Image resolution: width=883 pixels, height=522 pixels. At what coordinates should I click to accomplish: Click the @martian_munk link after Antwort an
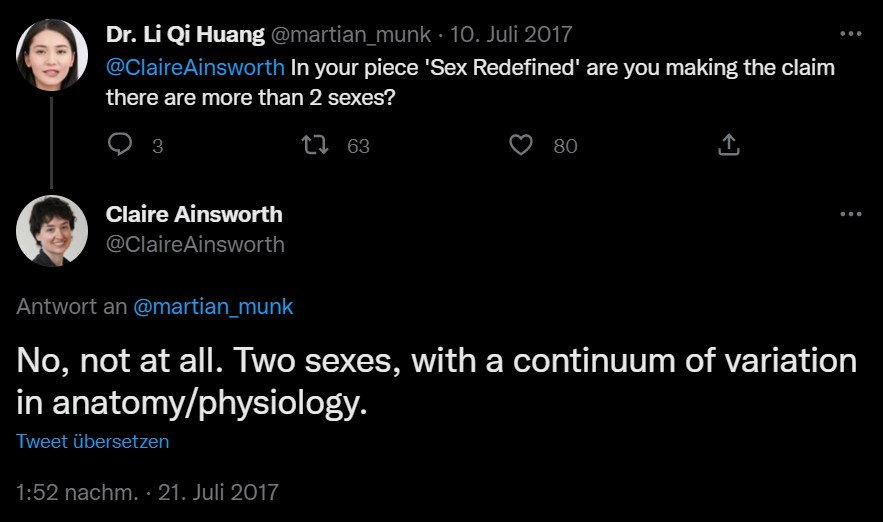tap(213, 307)
